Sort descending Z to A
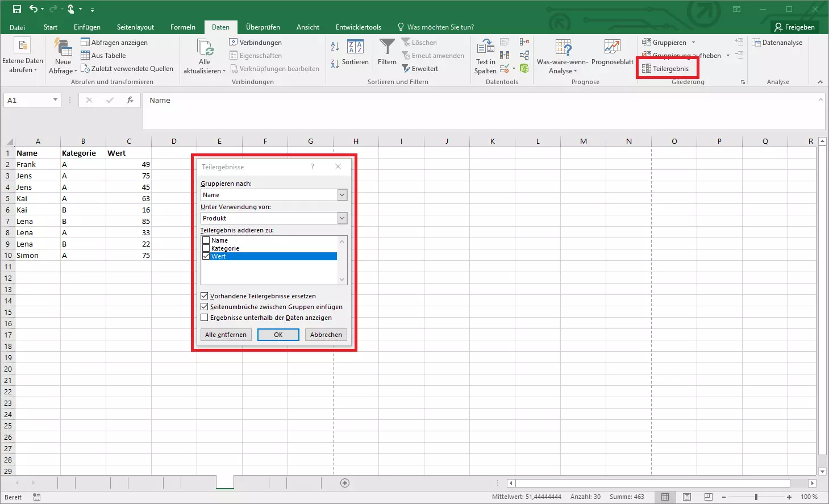Screen dimensions: 829x504 pos(335,63)
